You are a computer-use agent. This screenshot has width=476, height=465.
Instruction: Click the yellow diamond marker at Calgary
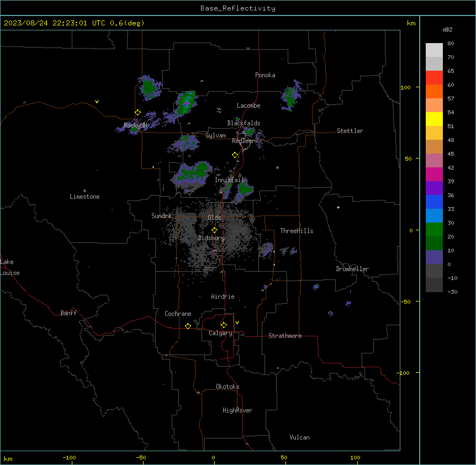224,325
